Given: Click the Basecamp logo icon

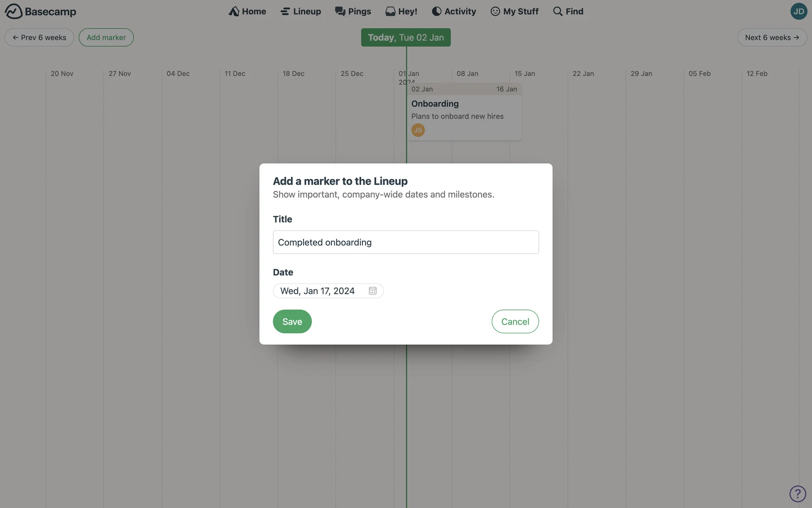Looking at the screenshot, I should click(14, 11).
